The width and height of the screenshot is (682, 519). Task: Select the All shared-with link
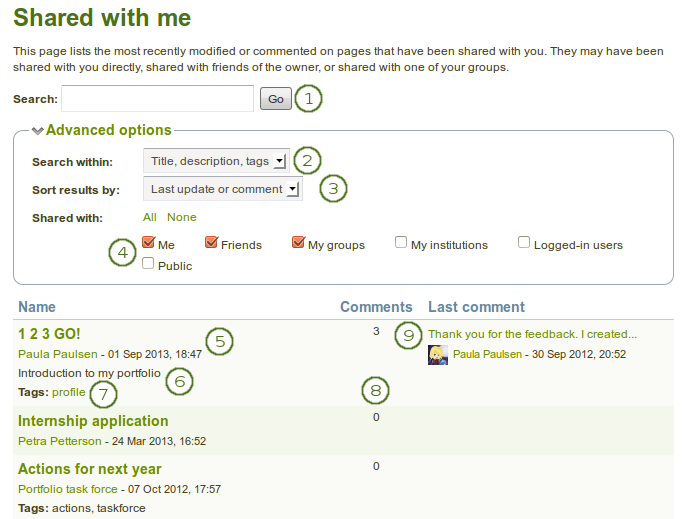150,217
